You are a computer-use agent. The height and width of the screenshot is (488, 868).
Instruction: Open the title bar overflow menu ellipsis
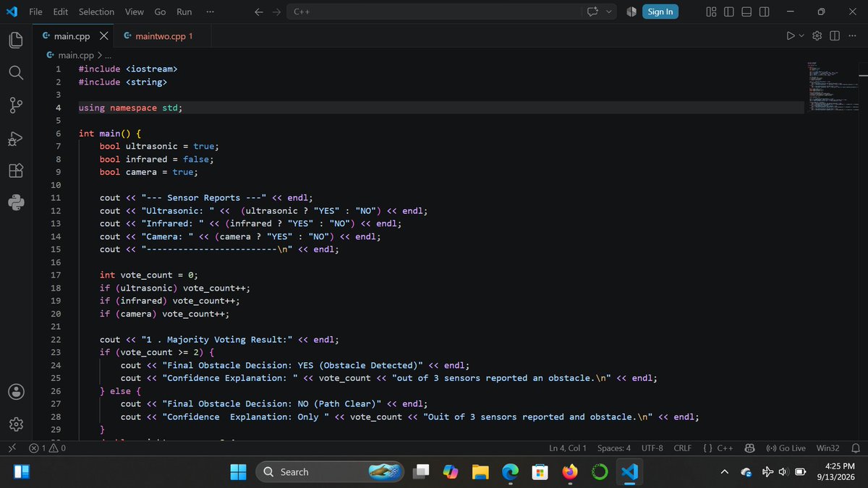210,12
